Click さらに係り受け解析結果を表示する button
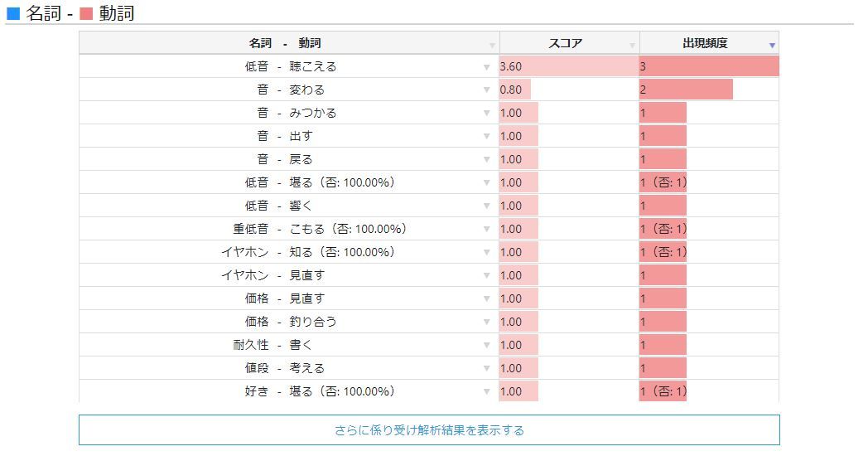 [x=429, y=430]
